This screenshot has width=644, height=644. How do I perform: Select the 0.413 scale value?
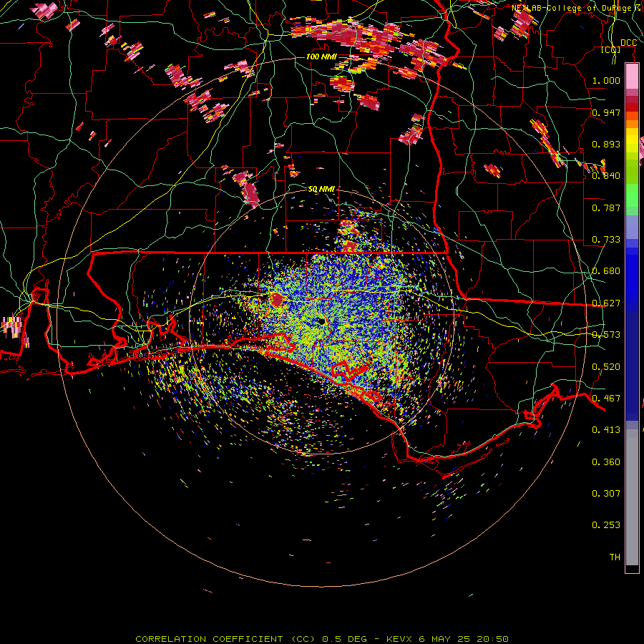[606, 429]
